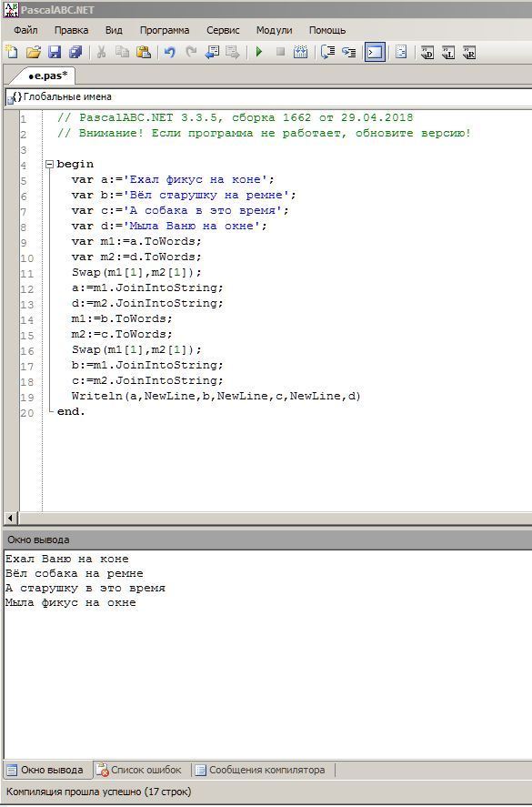532x807 pixels.
Task: Open a file using the folder icon
Action: point(33,52)
